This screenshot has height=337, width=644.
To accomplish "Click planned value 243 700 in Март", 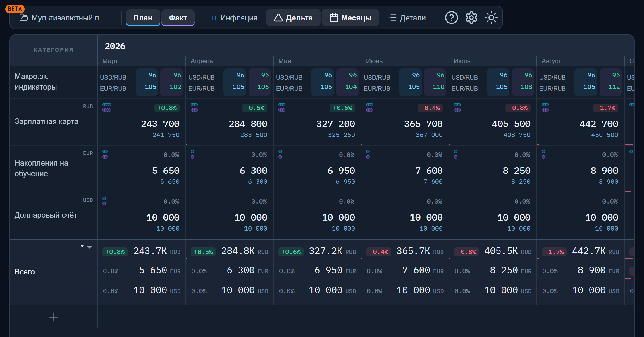I will 160,124.
